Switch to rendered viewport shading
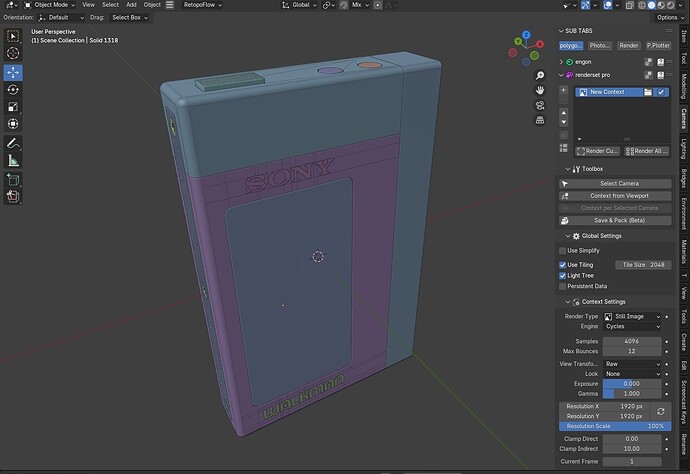This screenshot has height=474, width=690. (x=670, y=5)
